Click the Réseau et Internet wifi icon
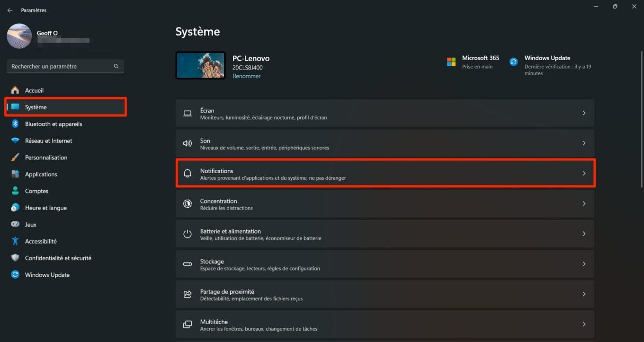This screenshot has height=342, width=644. point(15,140)
